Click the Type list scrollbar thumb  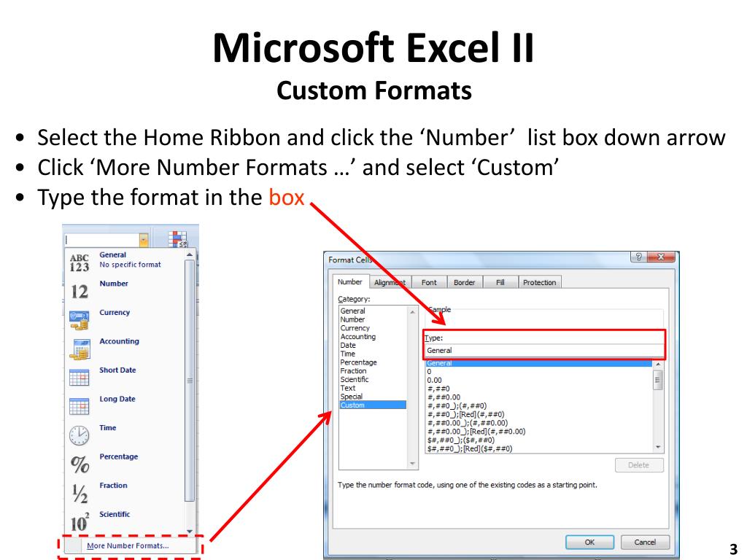coord(658,379)
